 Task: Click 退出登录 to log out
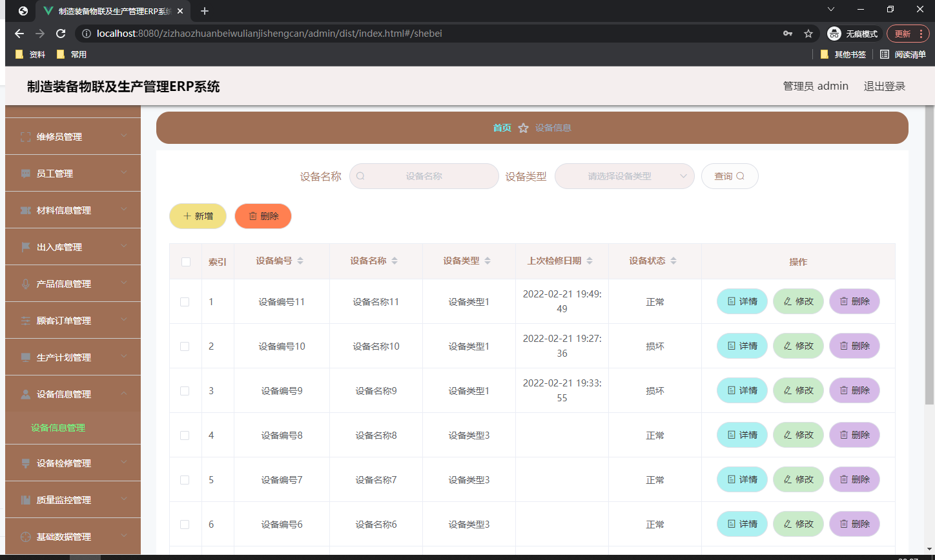click(x=885, y=86)
